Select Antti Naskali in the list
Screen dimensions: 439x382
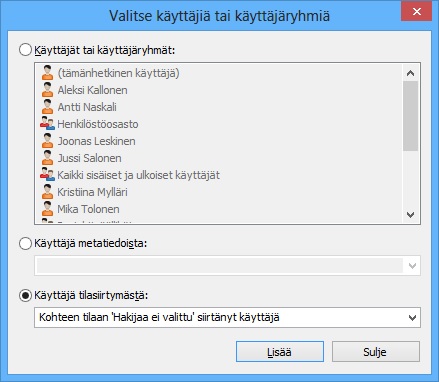[x=87, y=107]
